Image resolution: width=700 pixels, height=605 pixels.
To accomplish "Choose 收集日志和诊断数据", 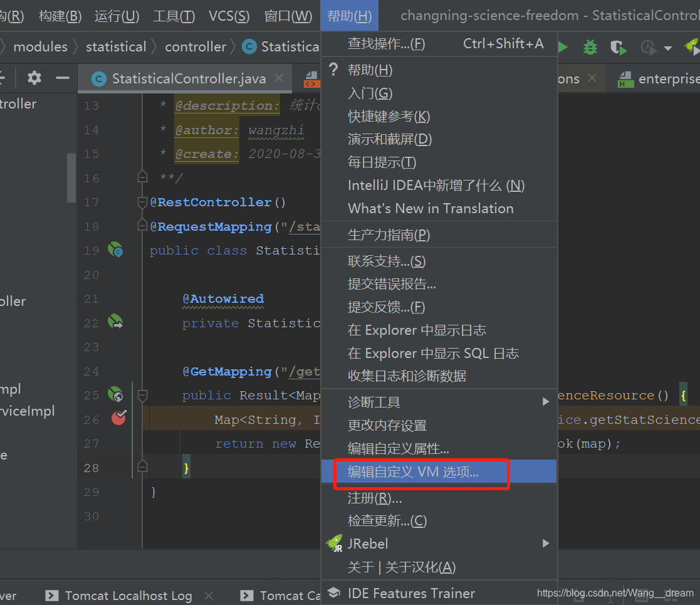I will pos(439,376).
